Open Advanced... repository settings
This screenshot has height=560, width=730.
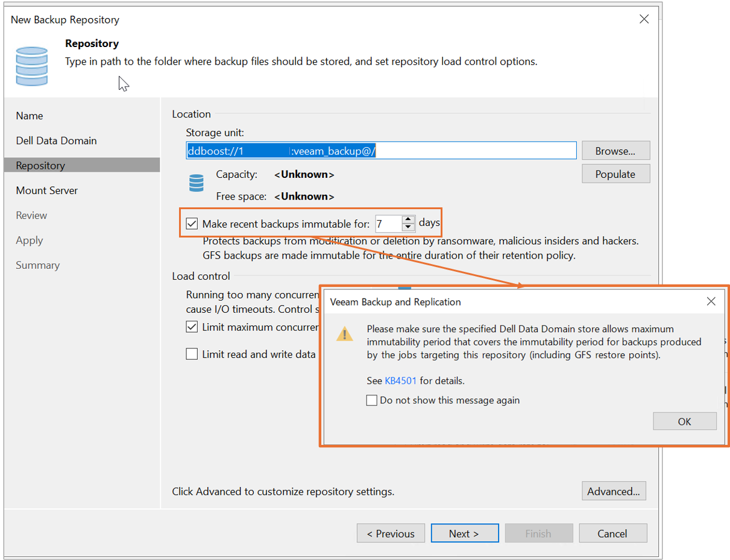[x=614, y=491]
